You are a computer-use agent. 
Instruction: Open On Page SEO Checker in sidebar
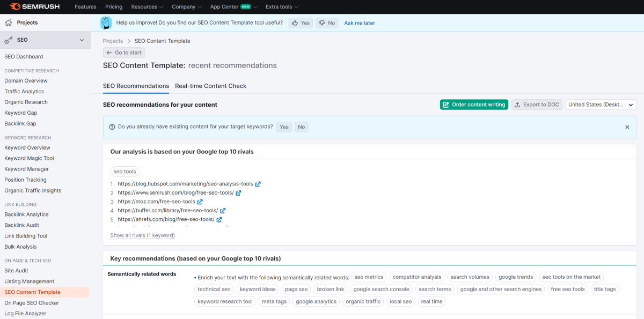pyautogui.click(x=32, y=303)
